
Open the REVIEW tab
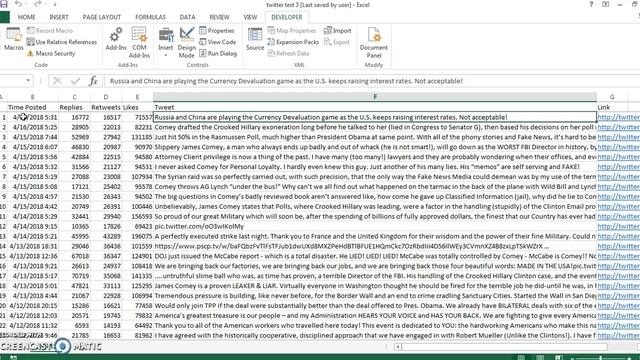(219, 17)
